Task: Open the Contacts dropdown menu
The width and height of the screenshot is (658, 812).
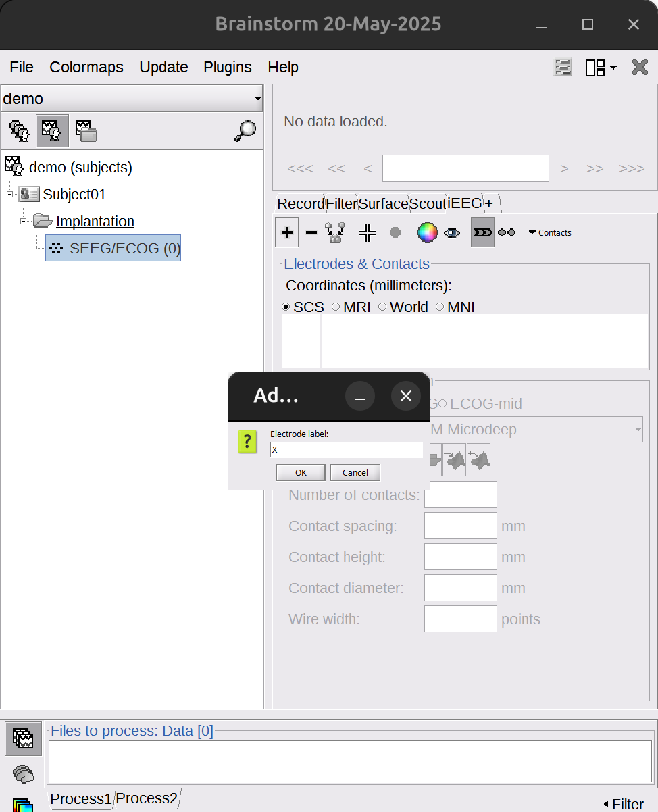Action: click(x=550, y=232)
